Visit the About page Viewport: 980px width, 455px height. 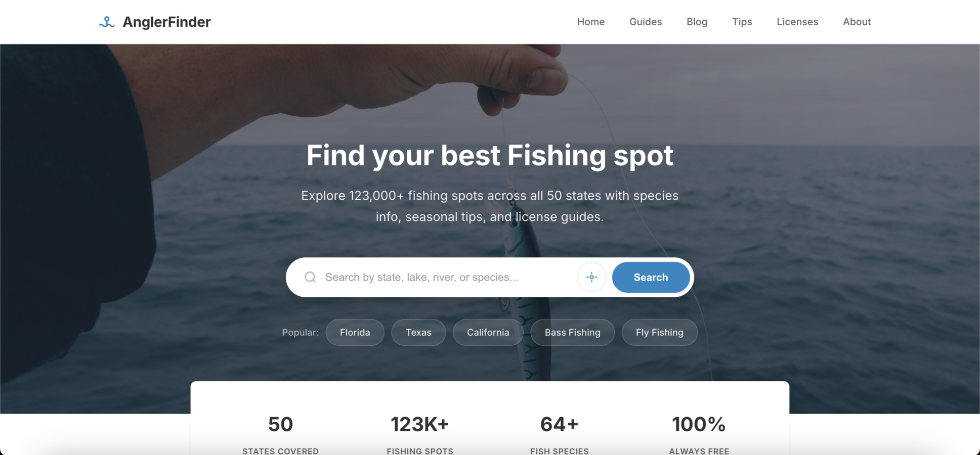click(857, 22)
